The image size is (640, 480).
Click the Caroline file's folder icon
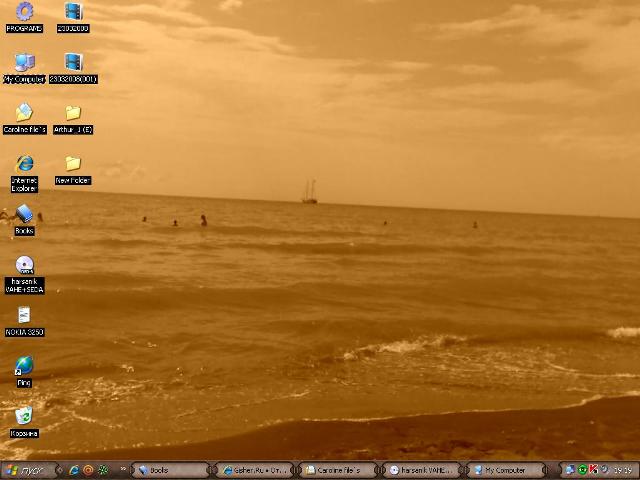(x=24, y=114)
